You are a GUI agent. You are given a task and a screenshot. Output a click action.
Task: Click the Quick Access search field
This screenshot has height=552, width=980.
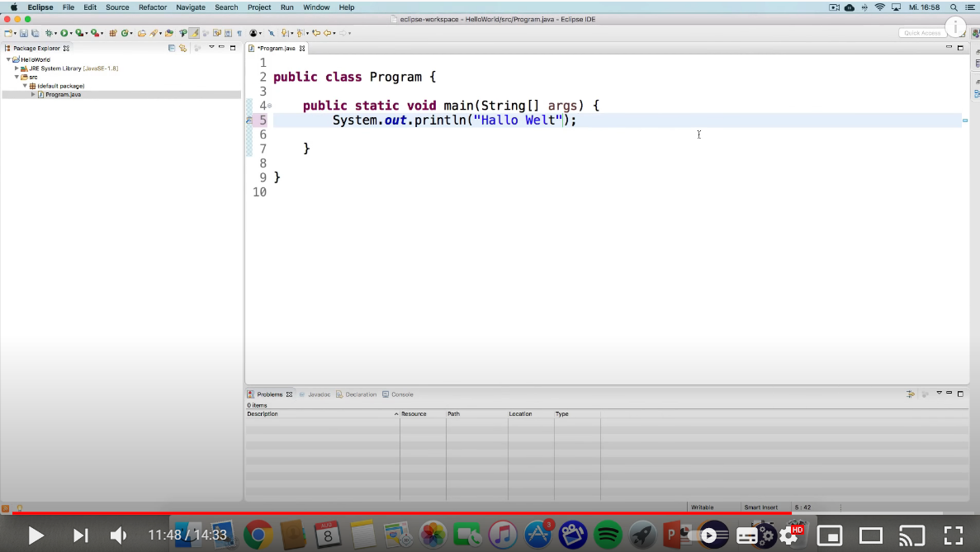(x=921, y=33)
